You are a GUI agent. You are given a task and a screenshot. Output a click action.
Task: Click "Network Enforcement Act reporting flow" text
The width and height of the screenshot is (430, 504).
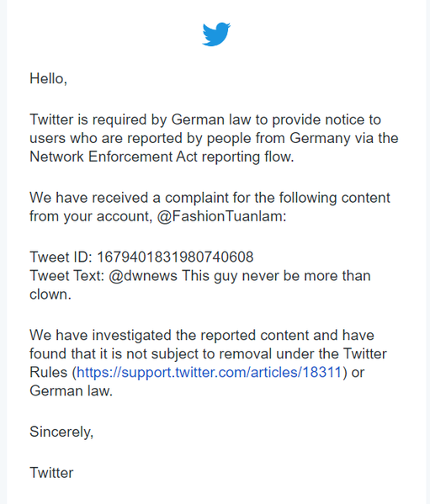[x=162, y=157]
